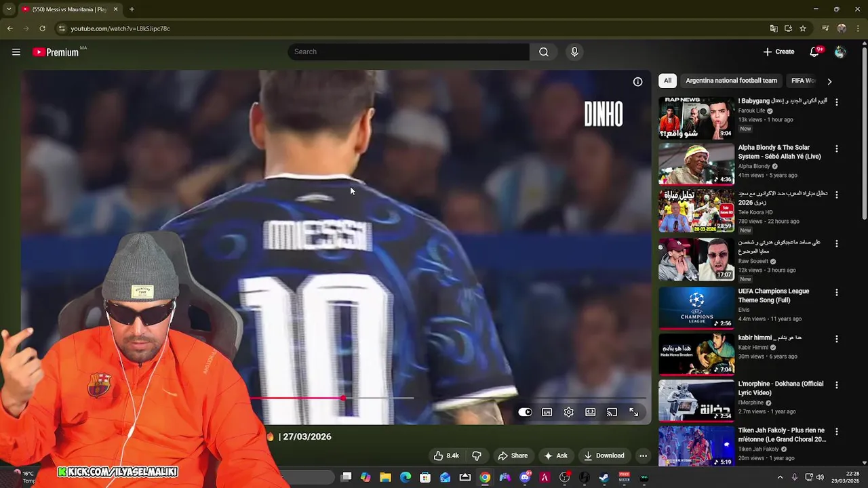
Task: Open Discord from the taskbar
Action: point(525,477)
